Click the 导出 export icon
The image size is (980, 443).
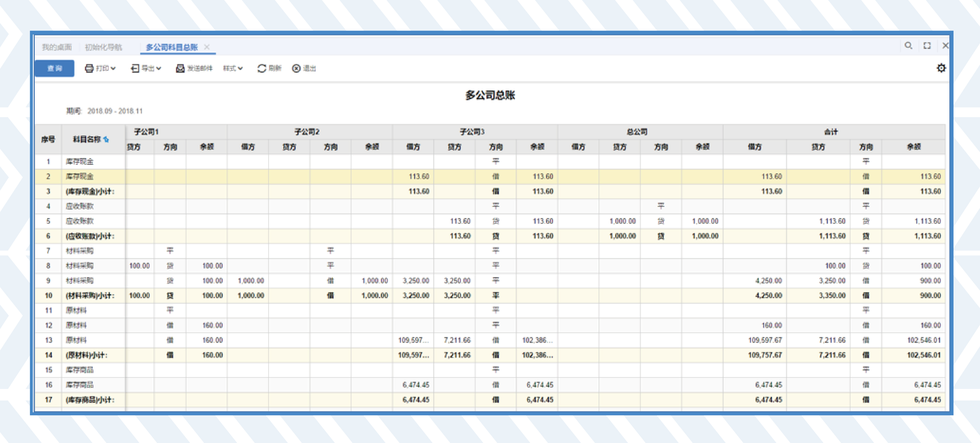[135, 68]
